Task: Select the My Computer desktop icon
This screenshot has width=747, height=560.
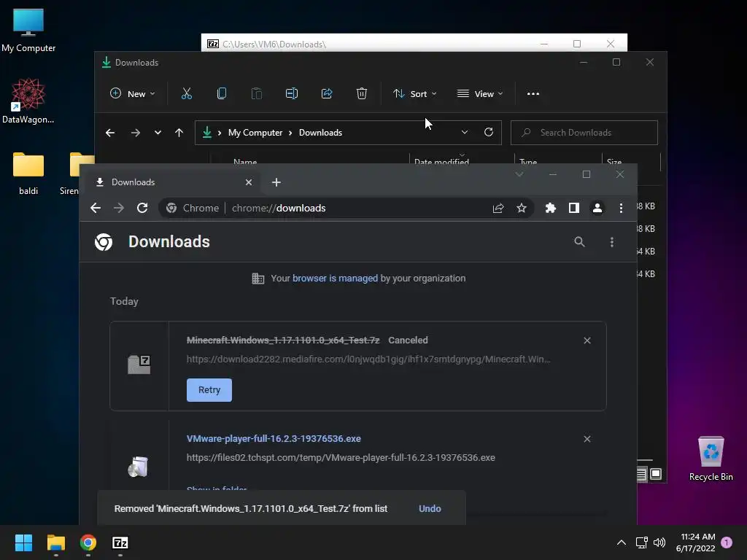Action: (28, 31)
